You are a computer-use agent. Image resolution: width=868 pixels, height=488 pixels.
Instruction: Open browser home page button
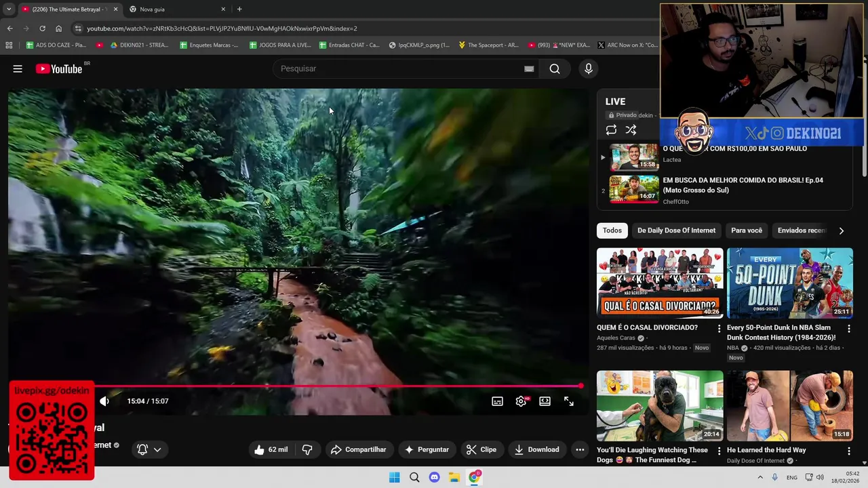click(58, 28)
